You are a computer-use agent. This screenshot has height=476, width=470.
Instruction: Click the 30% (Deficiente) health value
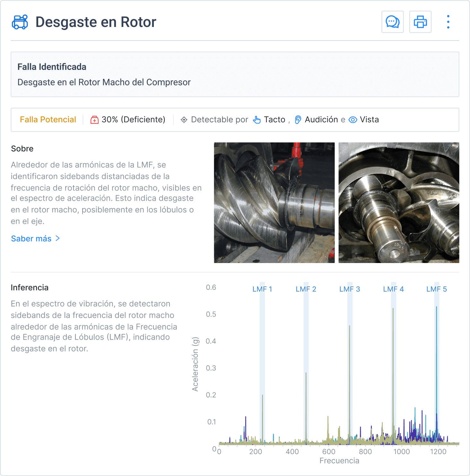click(133, 120)
